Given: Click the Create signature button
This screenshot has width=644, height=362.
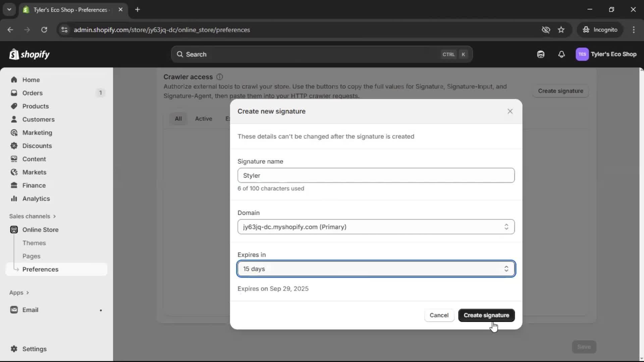Looking at the screenshot, I should pos(486,315).
